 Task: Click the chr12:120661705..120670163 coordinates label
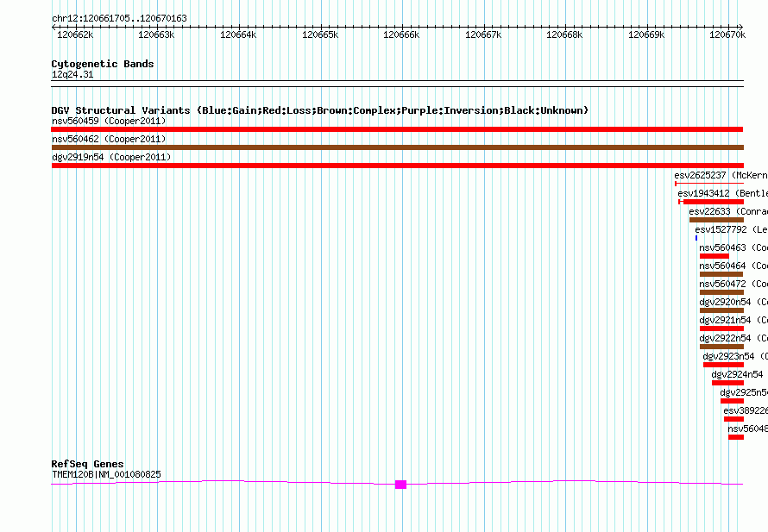(119, 18)
